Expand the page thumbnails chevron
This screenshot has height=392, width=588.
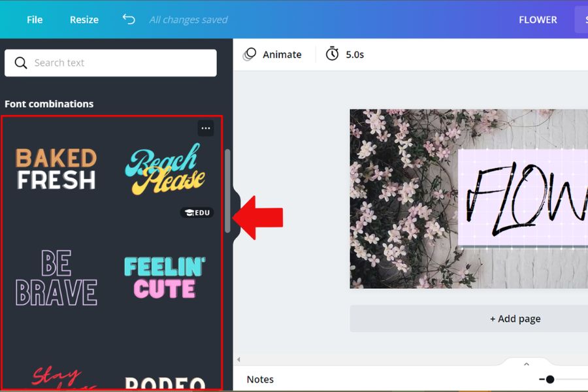tap(527, 365)
